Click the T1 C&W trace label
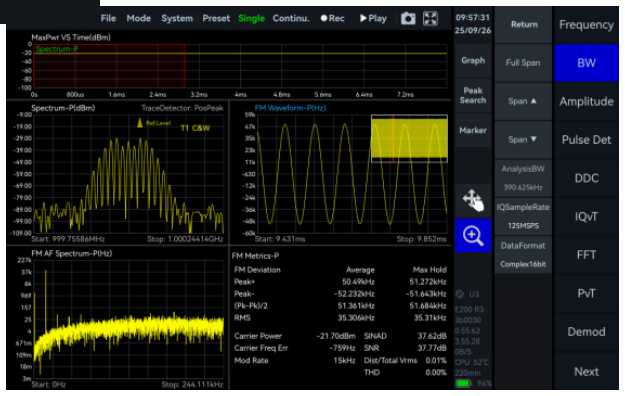The image size is (625, 396). pos(195,128)
